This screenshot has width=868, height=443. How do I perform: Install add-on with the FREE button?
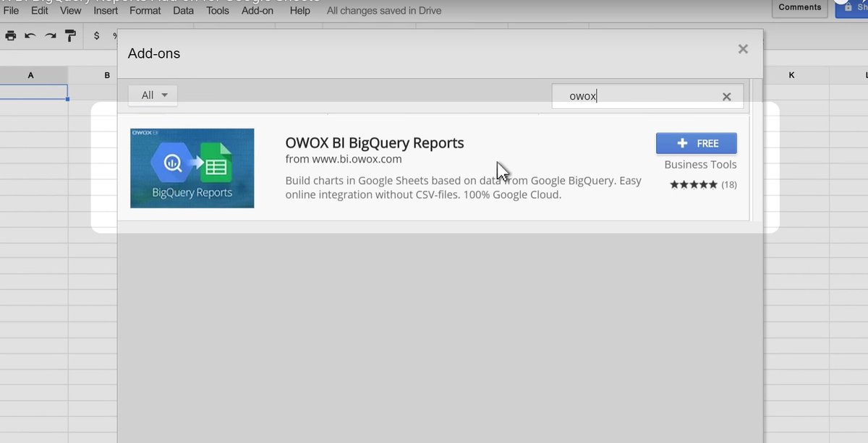(697, 143)
